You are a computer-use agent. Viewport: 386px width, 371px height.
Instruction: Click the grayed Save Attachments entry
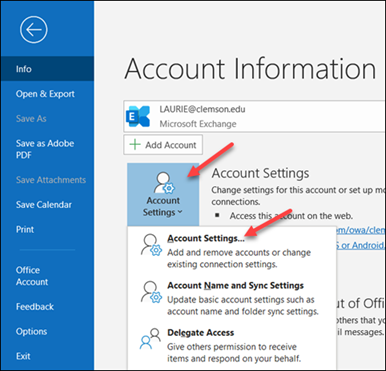(x=51, y=180)
